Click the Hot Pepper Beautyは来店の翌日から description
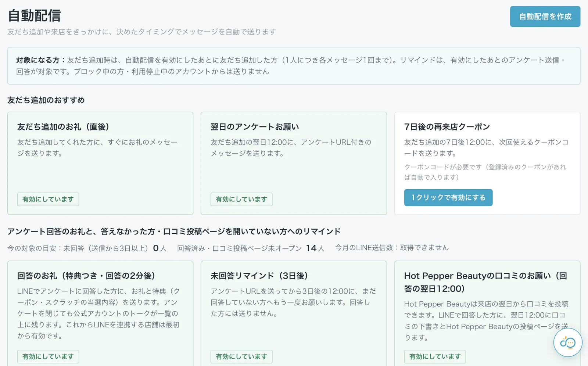The height and width of the screenshot is (366, 588). (486, 321)
